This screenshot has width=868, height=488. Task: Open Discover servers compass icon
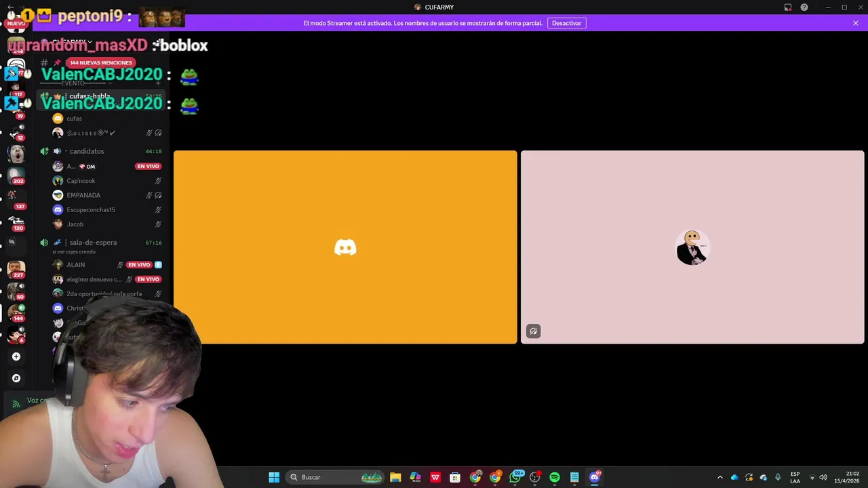click(16, 378)
